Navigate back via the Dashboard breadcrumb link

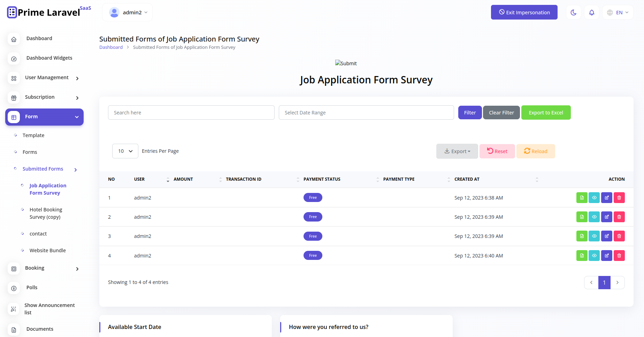click(111, 47)
